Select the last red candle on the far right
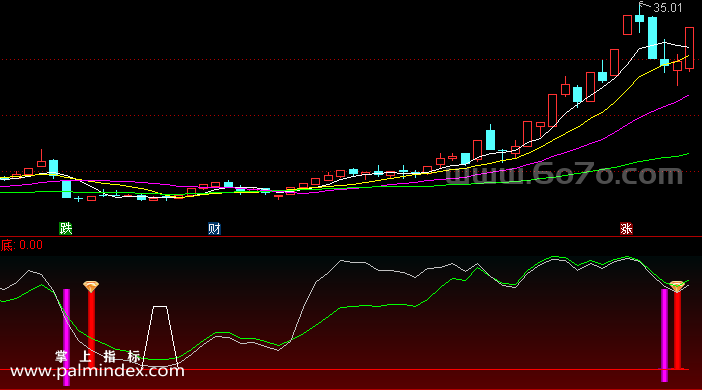Image resolution: width=702 pixels, height=390 pixels. [x=689, y=48]
